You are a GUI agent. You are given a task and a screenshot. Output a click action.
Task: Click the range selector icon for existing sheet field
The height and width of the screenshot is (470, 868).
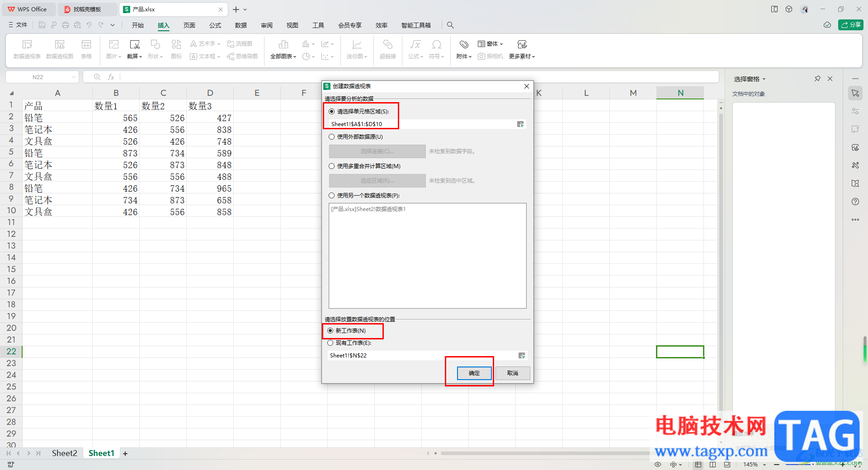coord(522,356)
